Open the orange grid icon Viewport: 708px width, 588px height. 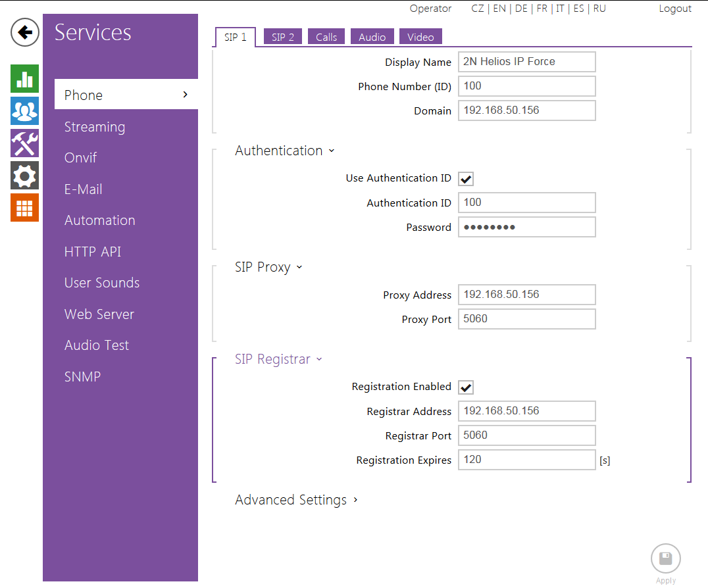pyautogui.click(x=25, y=208)
